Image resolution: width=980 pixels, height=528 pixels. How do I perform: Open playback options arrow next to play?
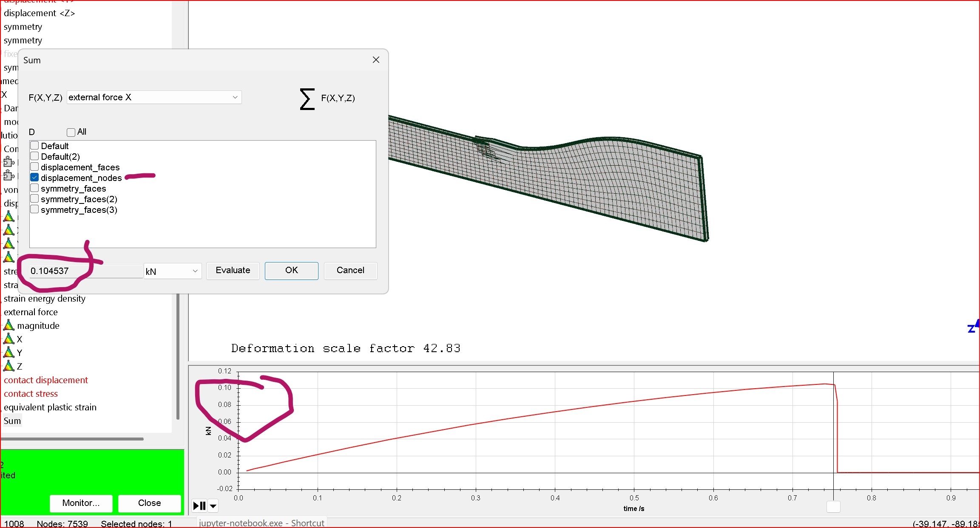213,506
